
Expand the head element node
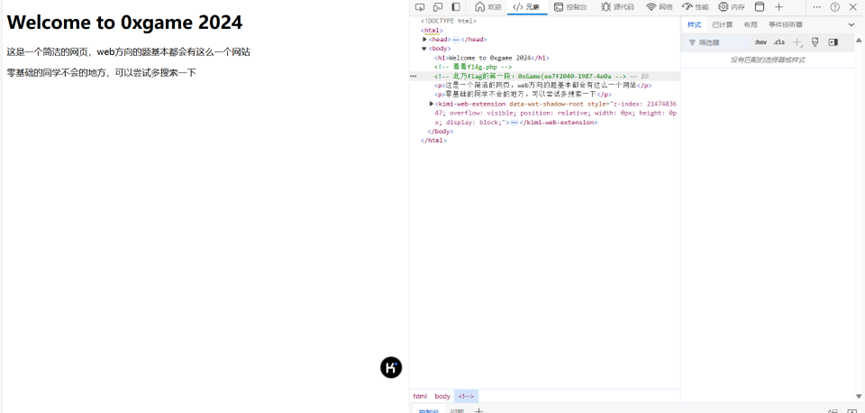click(425, 39)
